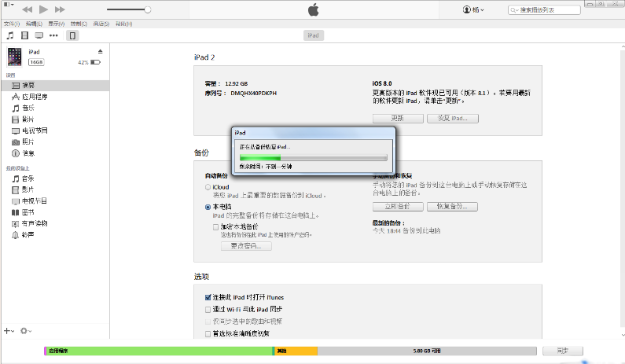Click the Apple logo in the top bar
This screenshot has width=625, height=364.
click(x=314, y=9)
